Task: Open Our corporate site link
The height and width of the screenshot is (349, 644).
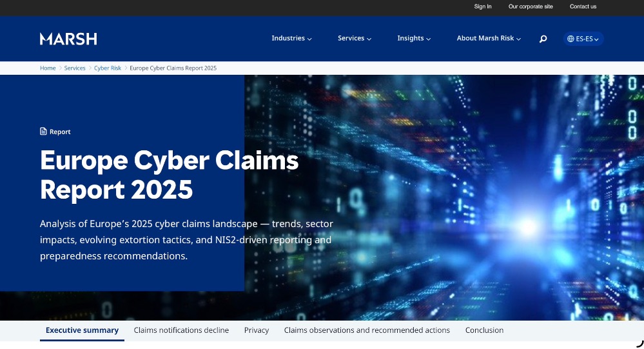Action: click(531, 6)
